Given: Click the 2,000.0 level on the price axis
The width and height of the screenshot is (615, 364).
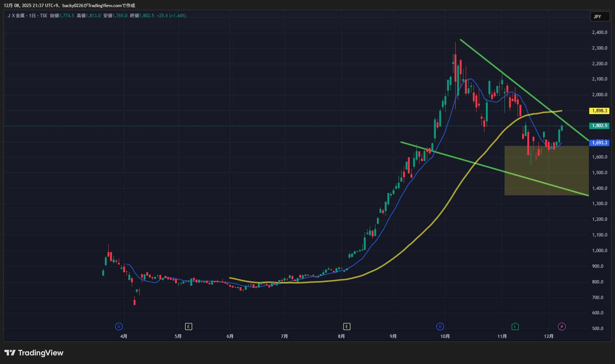Looking at the screenshot, I should click(x=599, y=95).
